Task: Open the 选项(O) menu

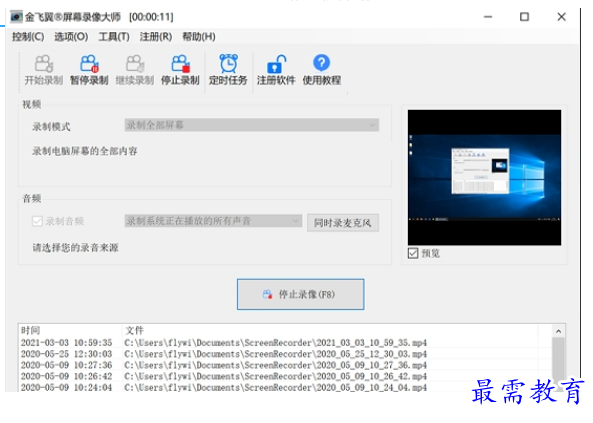Action: click(x=71, y=37)
